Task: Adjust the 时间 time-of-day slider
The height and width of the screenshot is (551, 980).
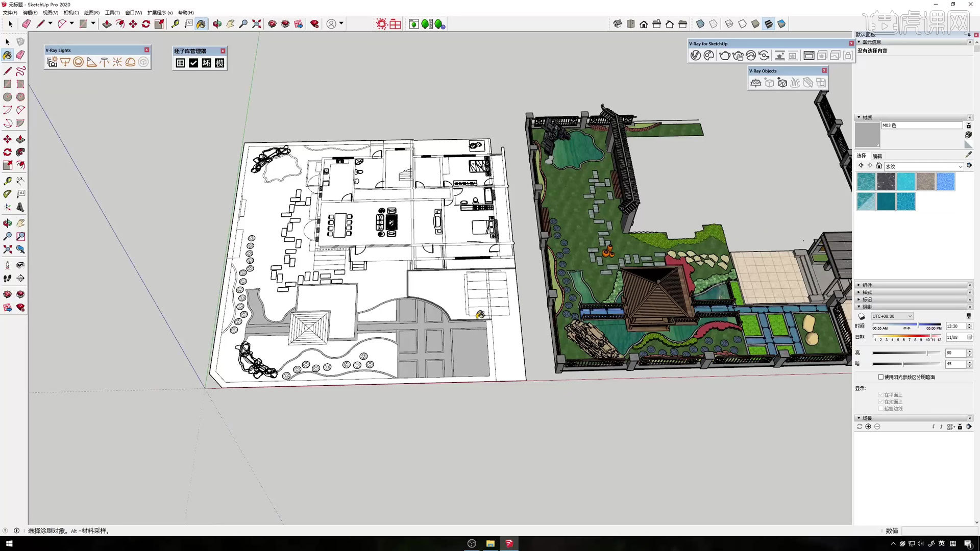Action: tap(906, 325)
